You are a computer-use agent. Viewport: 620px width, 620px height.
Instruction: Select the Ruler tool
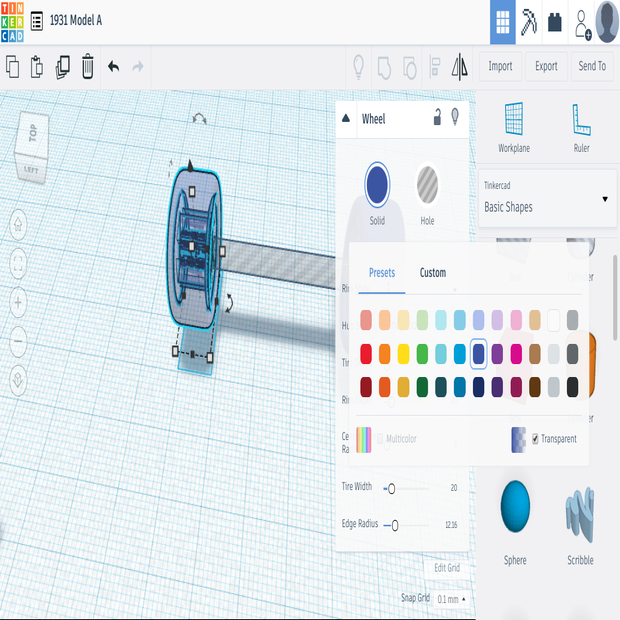coord(581,127)
